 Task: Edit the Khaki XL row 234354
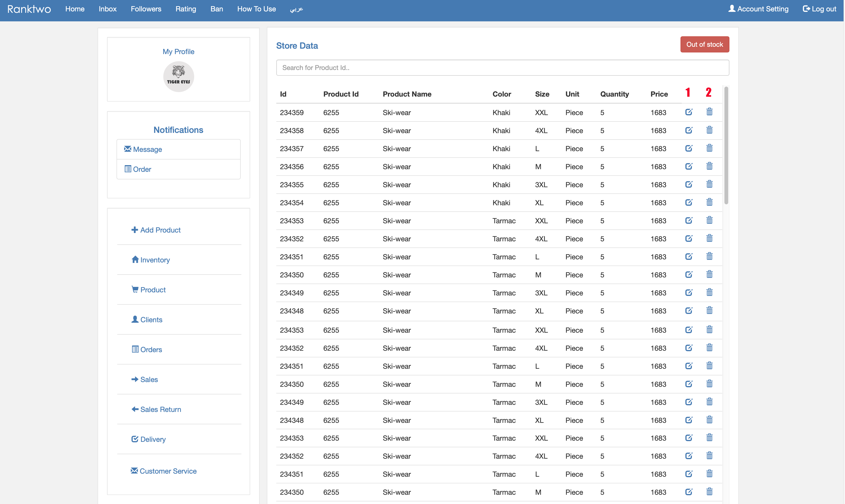click(688, 202)
